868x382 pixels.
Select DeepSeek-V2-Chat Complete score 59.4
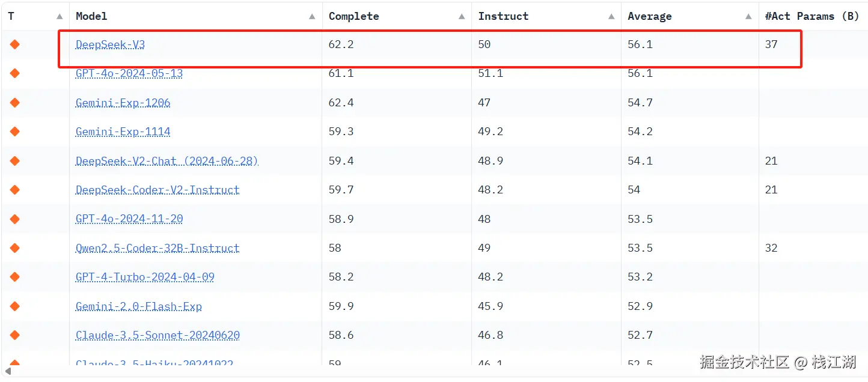tap(341, 161)
